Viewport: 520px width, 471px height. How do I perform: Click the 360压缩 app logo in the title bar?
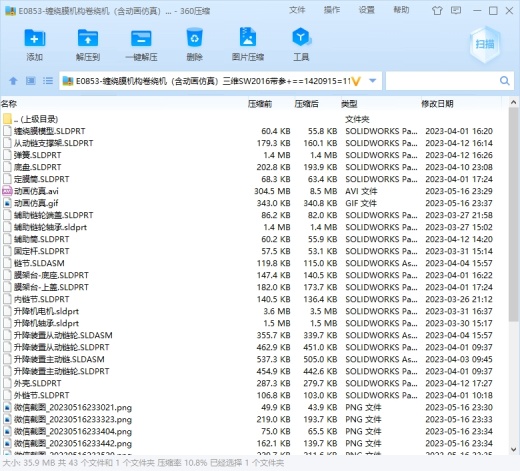[x=10, y=11]
